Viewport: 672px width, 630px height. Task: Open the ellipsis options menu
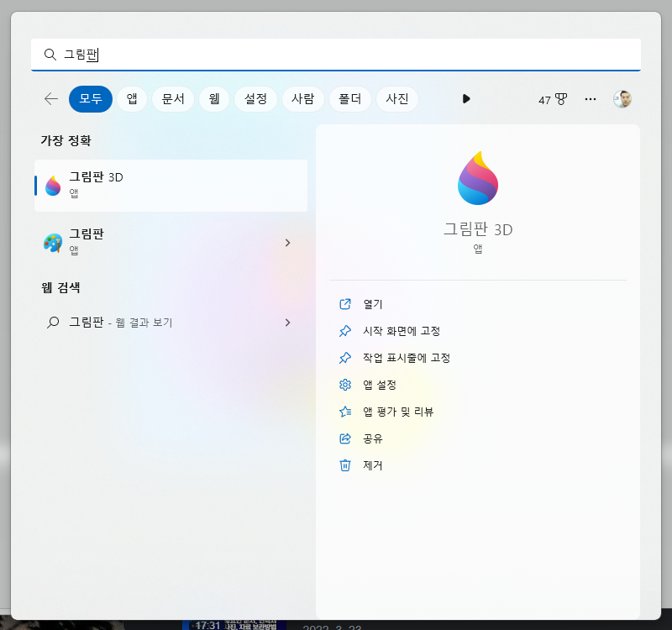pyautogui.click(x=591, y=98)
